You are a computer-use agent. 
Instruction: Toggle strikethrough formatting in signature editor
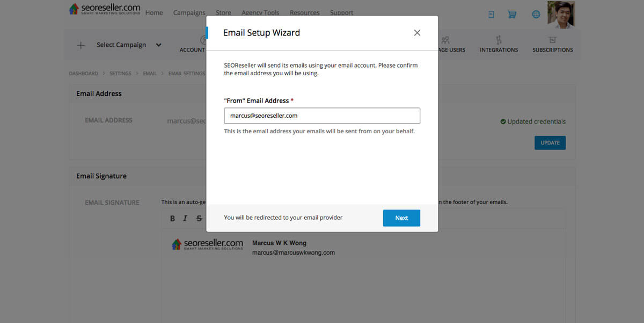pyautogui.click(x=198, y=218)
